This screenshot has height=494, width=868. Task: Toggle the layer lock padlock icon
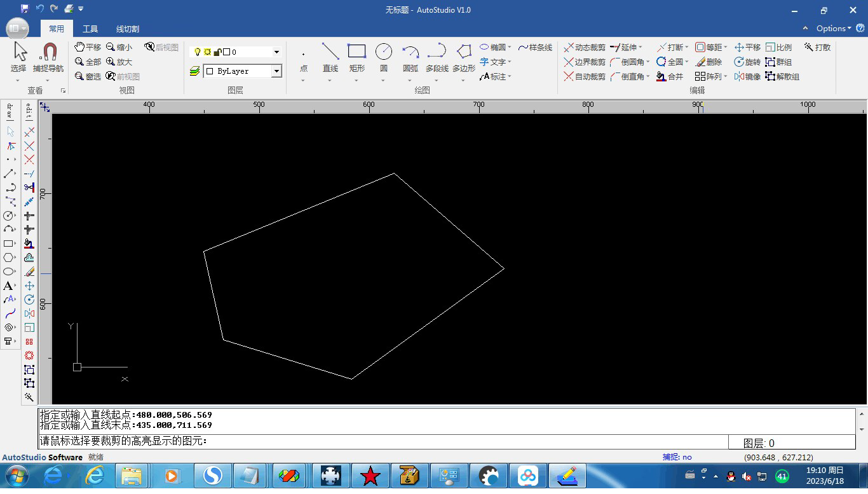point(217,52)
